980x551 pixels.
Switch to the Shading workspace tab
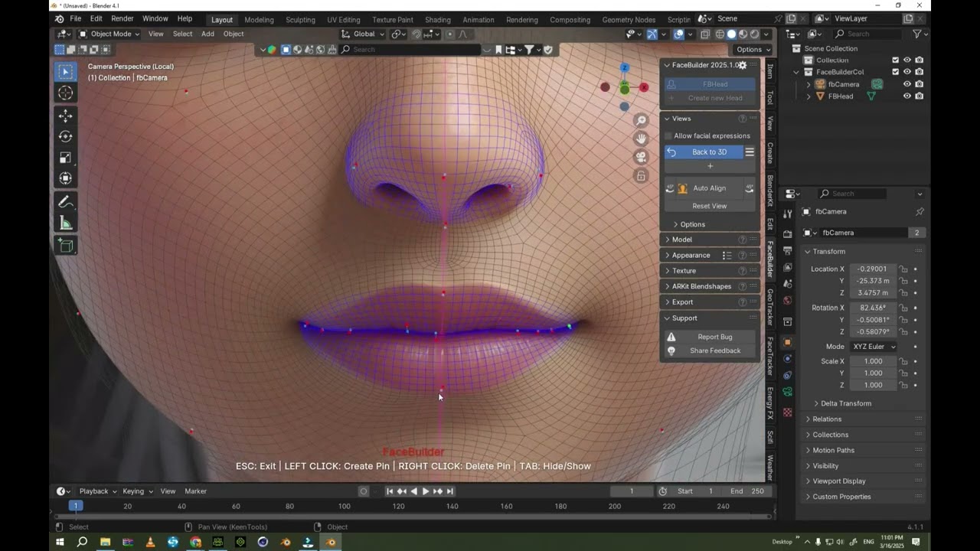pyautogui.click(x=438, y=20)
